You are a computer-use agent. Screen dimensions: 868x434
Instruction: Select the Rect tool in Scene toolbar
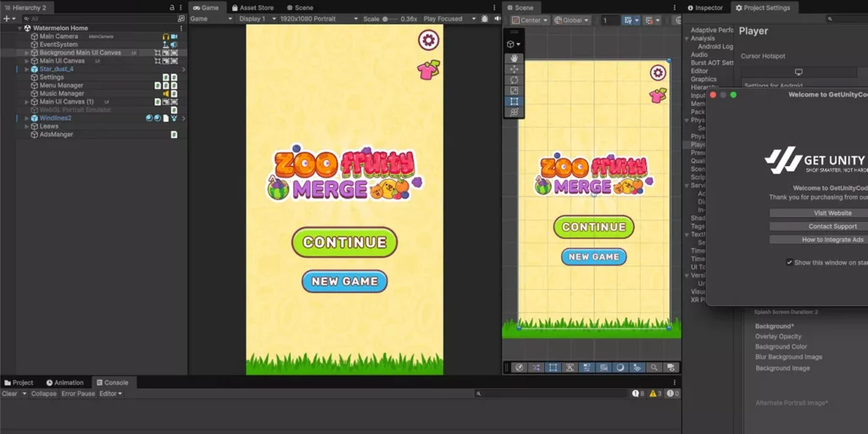pos(514,102)
